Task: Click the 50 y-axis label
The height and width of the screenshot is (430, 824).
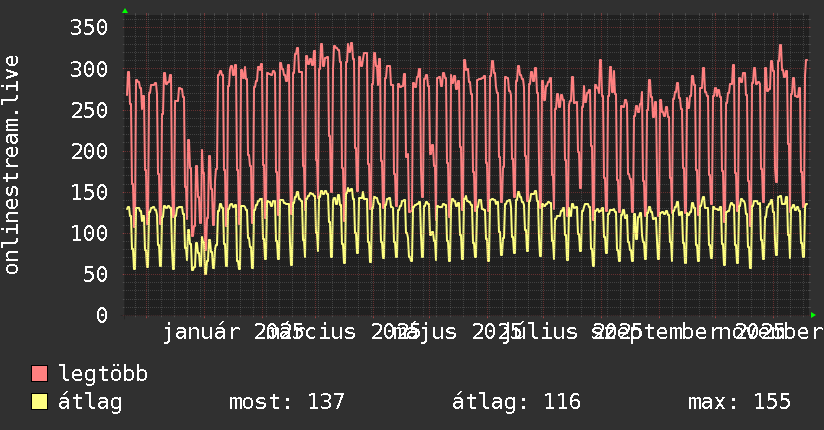Action: click(96, 274)
